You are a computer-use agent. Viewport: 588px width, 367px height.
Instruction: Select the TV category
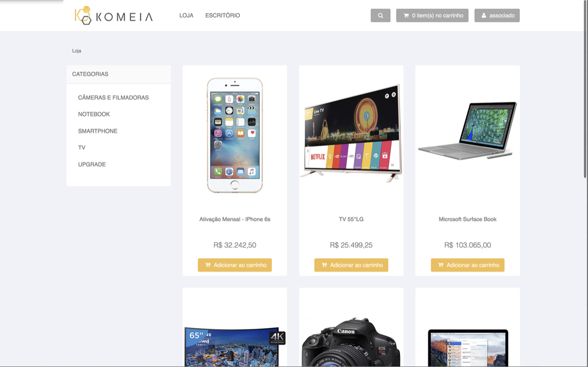click(x=82, y=148)
